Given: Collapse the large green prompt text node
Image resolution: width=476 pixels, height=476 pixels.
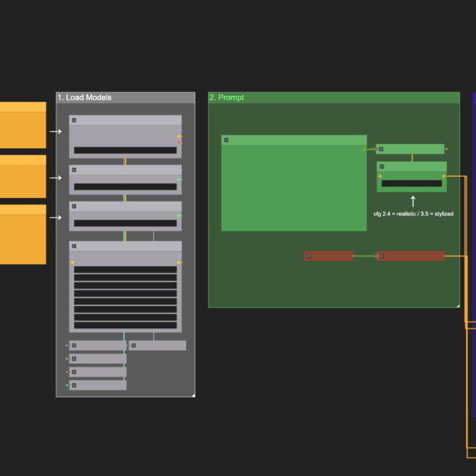Looking at the screenshot, I should [x=226, y=140].
